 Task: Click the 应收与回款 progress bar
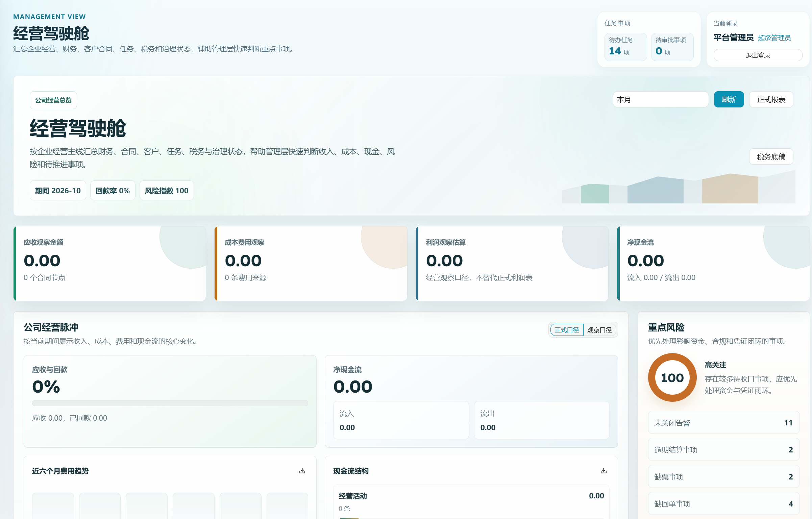170,403
